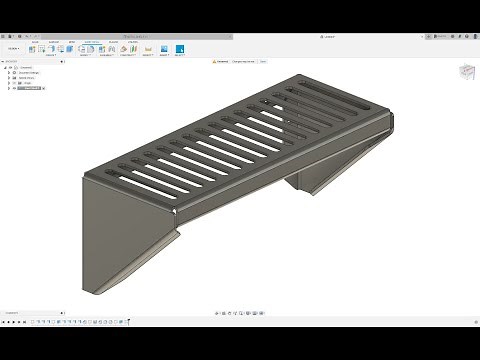This screenshot has width=480, height=360.
Task: Click the Look At navigation icon
Action: click(224, 313)
